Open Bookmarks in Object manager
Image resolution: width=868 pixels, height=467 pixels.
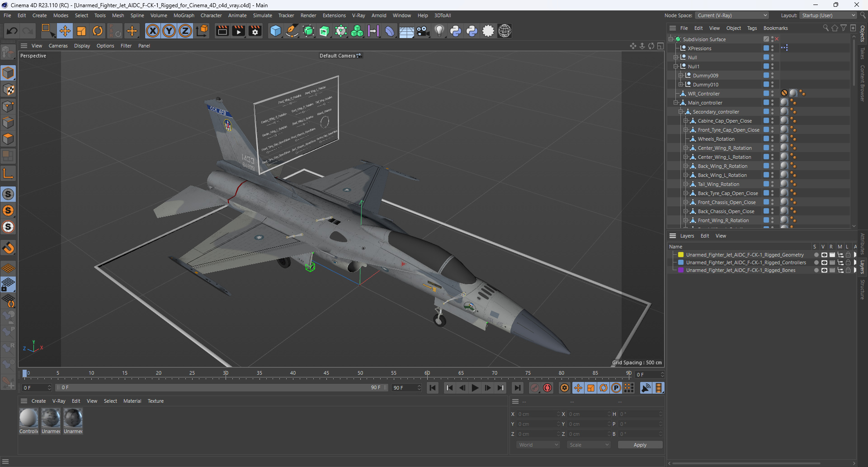click(x=775, y=28)
